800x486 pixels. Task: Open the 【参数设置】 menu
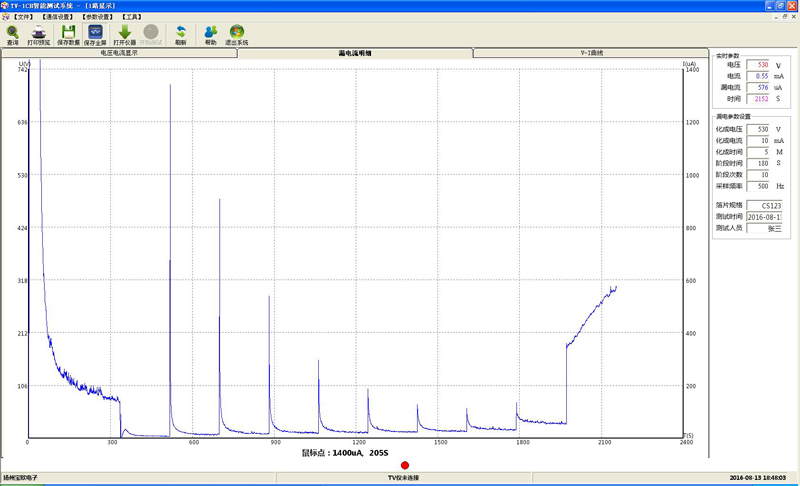coord(98,17)
